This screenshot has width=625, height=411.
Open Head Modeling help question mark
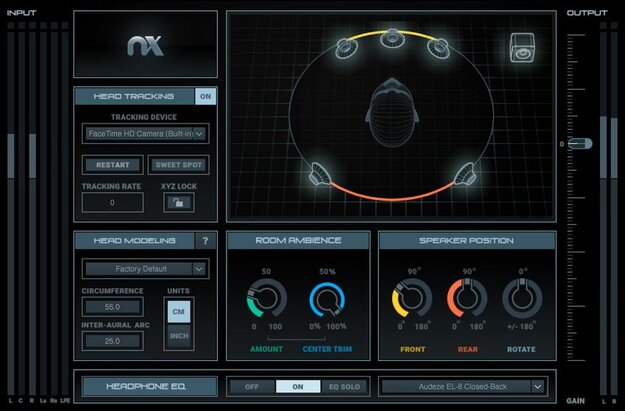(205, 241)
